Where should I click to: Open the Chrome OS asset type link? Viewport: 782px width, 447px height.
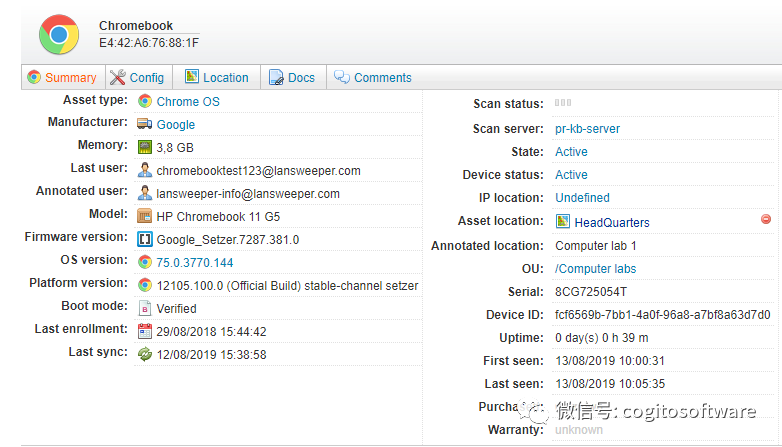tap(188, 102)
